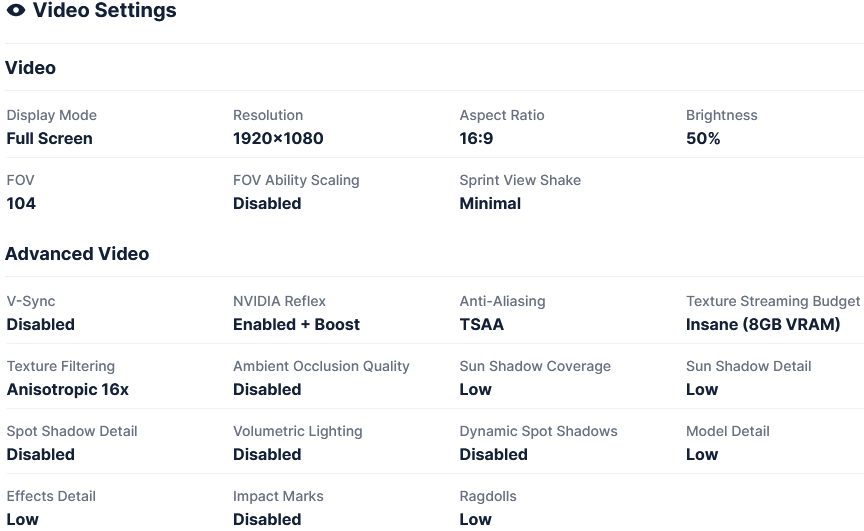Click the Ambient Occlusion Quality label
The width and height of the screenshot is (864, 531).
click(321, 366)
